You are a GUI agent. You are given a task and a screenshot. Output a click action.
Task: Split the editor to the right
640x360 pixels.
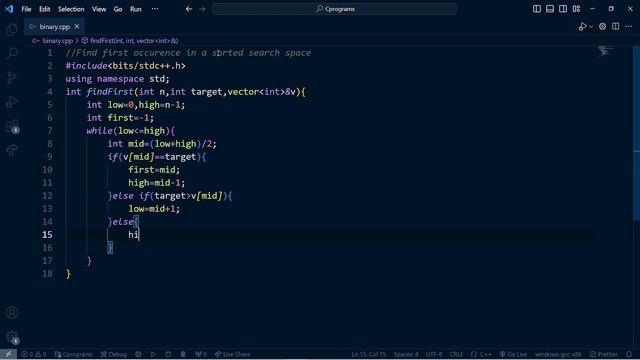(616, 27)
